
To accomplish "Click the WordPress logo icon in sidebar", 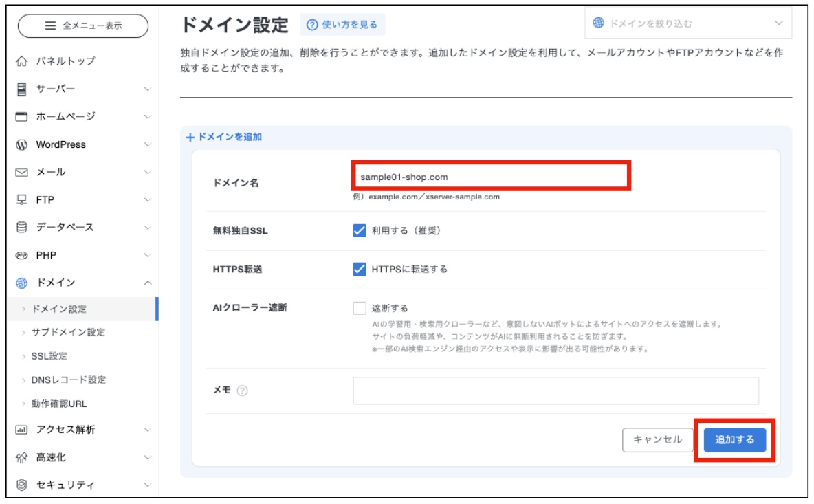I will coord(21,144).
